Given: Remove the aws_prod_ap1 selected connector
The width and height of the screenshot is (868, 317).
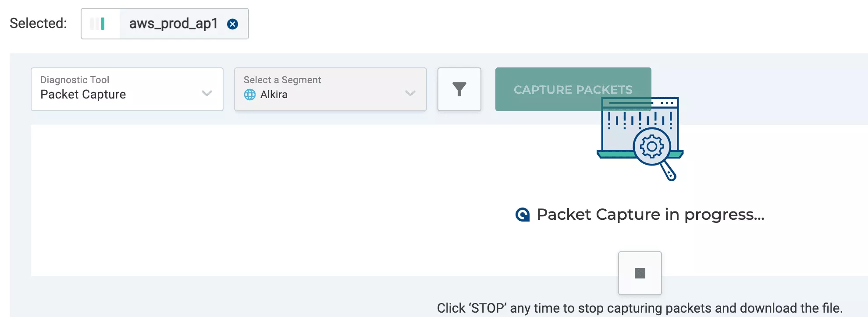Looking at the screenshot, I should click(233, 24).
